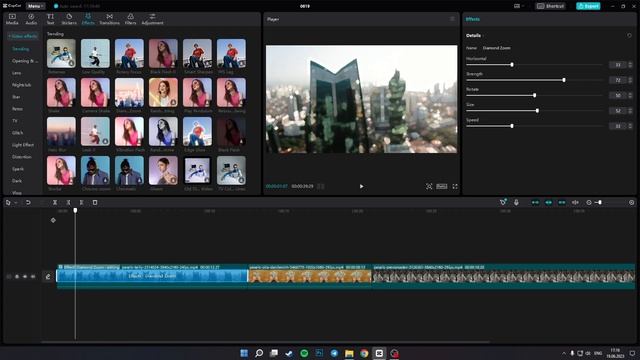The image size is (640, 360).
Task: Play the video in the Player
Action: 361,187
